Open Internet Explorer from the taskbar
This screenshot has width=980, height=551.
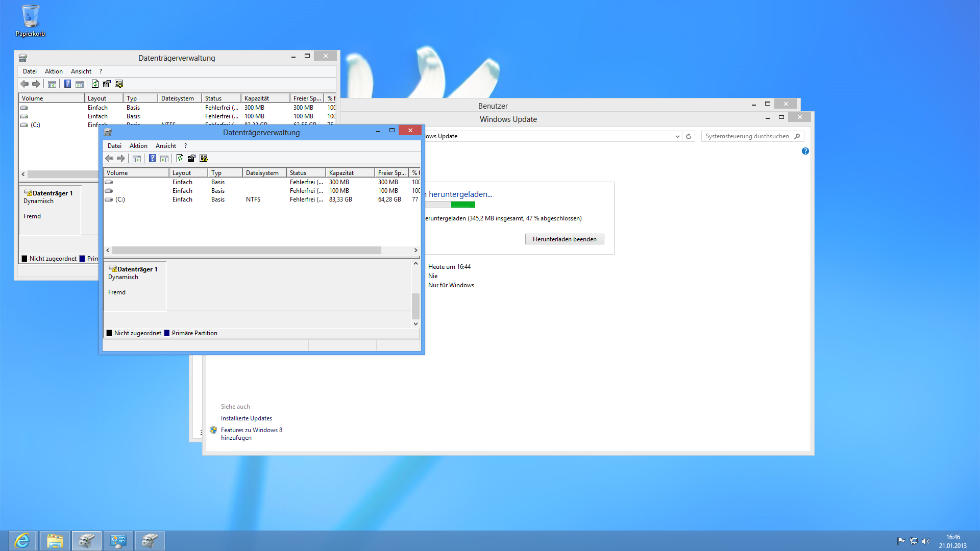pyautogui.click(x=22, y=540)
